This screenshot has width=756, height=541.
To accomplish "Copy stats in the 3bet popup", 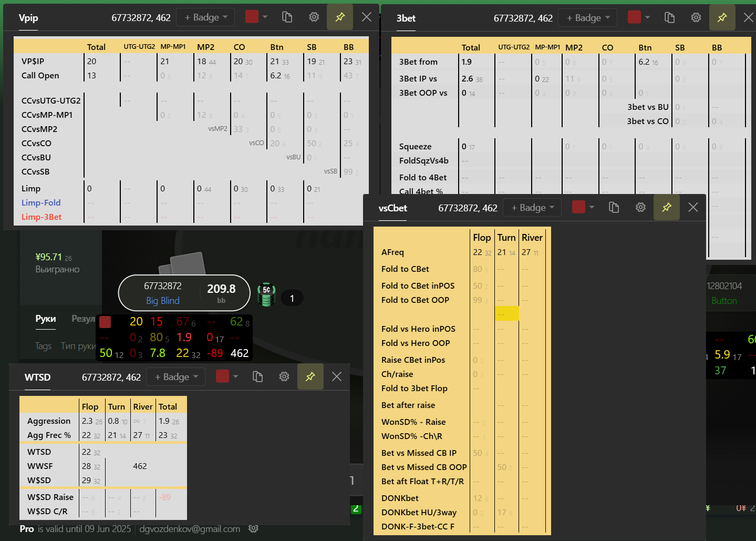I will 669,18.
